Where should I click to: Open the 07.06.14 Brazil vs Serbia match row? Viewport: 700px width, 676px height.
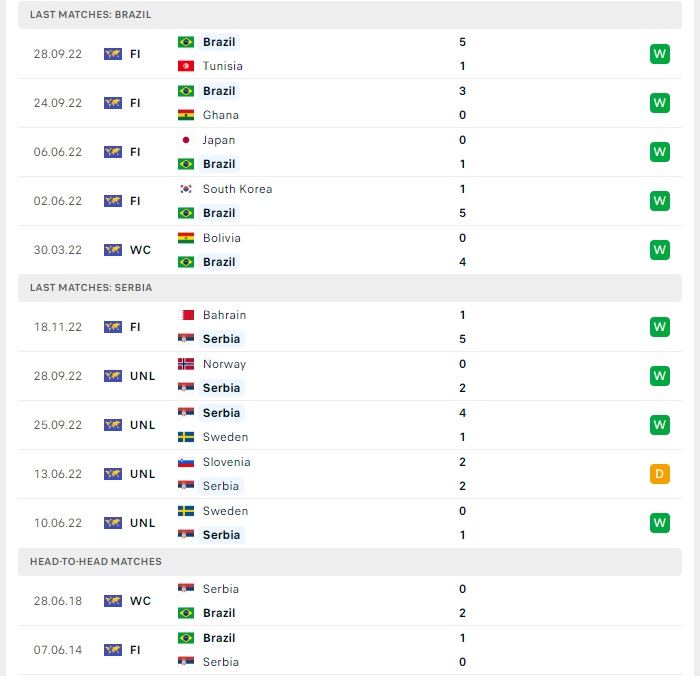click(x=350, y=650)
